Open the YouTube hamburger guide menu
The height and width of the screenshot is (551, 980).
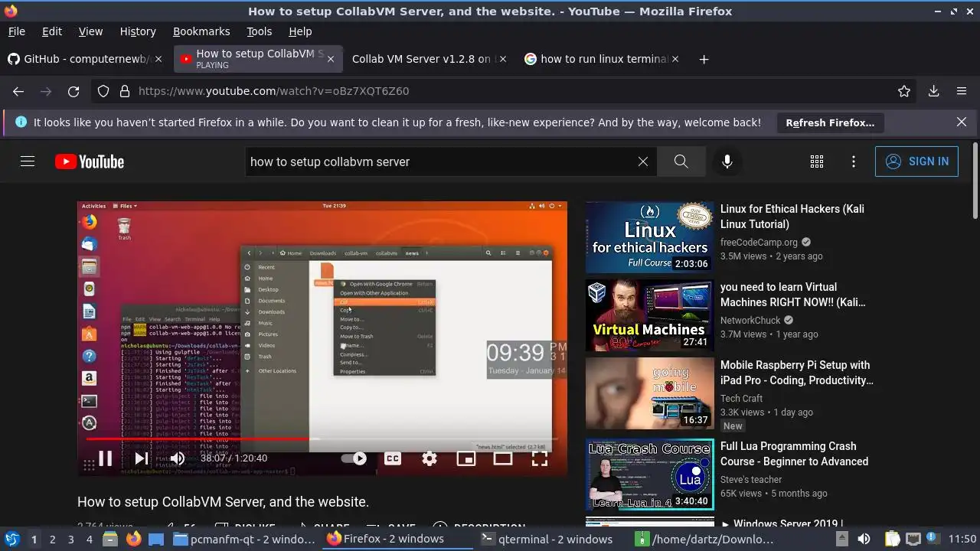(x=28, y=161)
